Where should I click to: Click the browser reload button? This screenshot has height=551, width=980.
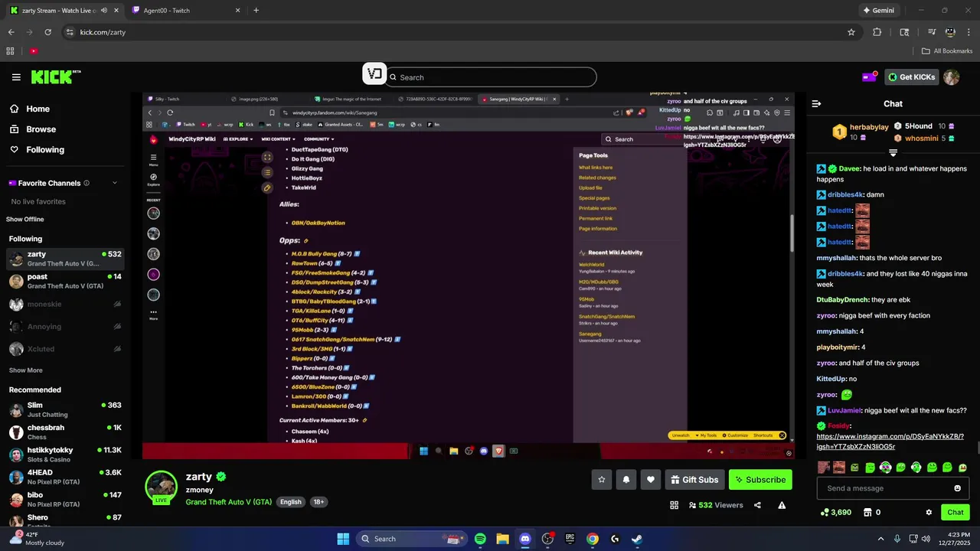point(47,32)
